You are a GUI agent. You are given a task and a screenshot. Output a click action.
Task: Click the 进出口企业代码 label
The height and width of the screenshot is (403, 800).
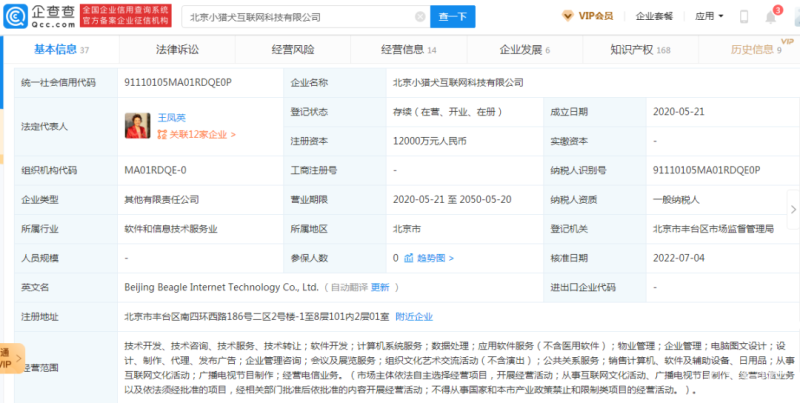[x=583, y=287]
